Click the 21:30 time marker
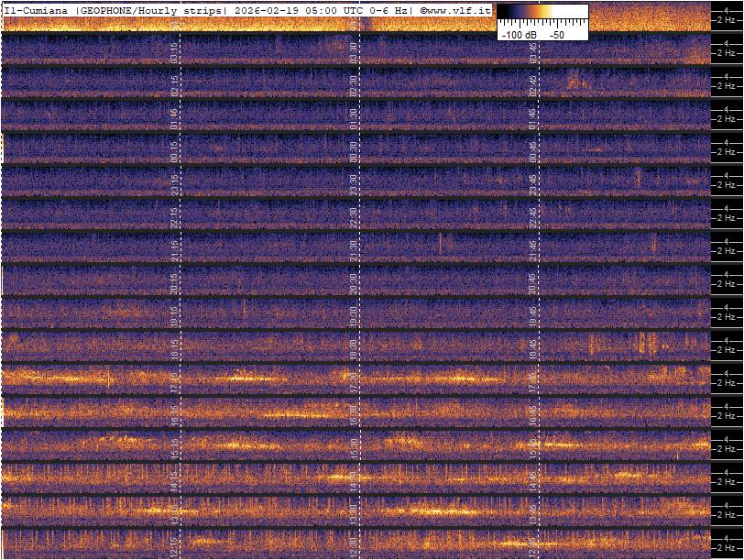Image resolution: width=744 pixels, height=560 pixels. click(x=354, y=250)
